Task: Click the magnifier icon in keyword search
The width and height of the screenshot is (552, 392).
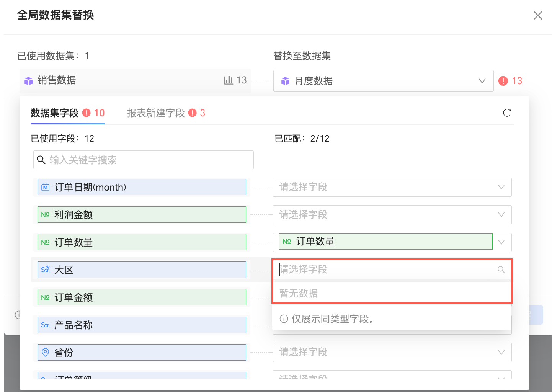Action: click(x=41, y=160)
